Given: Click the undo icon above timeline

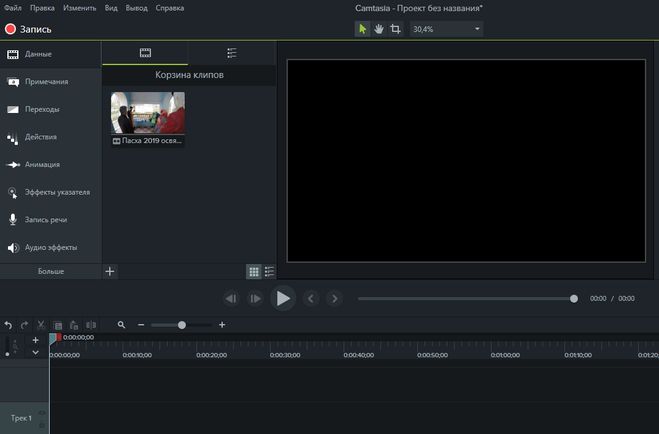Looking at the screenshot, I should [x=8, y=325].
